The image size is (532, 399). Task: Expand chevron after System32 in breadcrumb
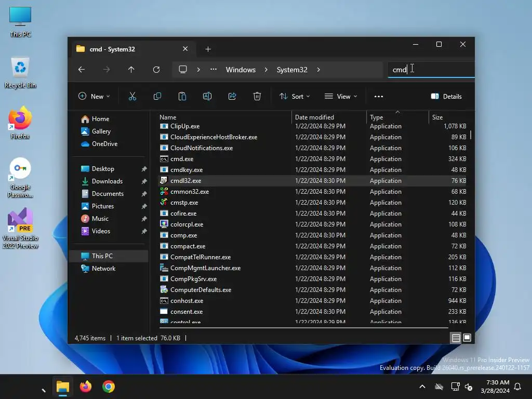[x=318, y=70]
